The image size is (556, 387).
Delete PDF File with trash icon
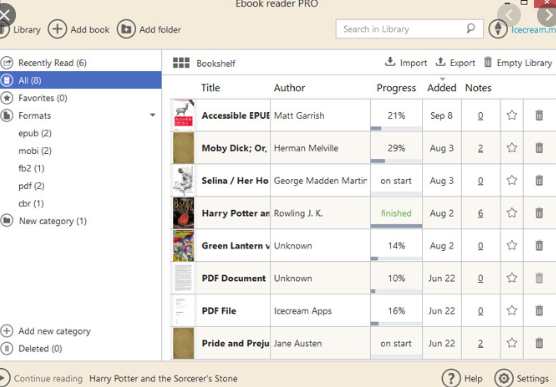pyautogui.click(x=539, y=310)
